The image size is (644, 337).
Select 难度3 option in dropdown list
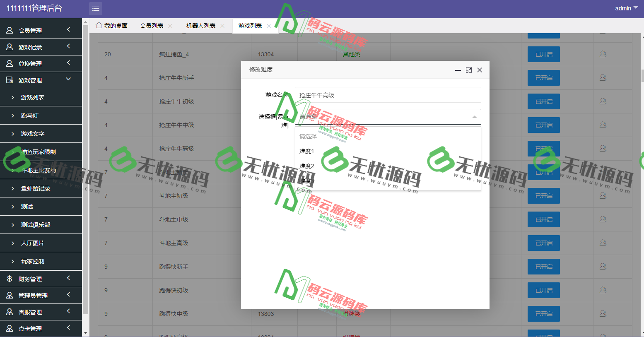[x=306, y=181]
